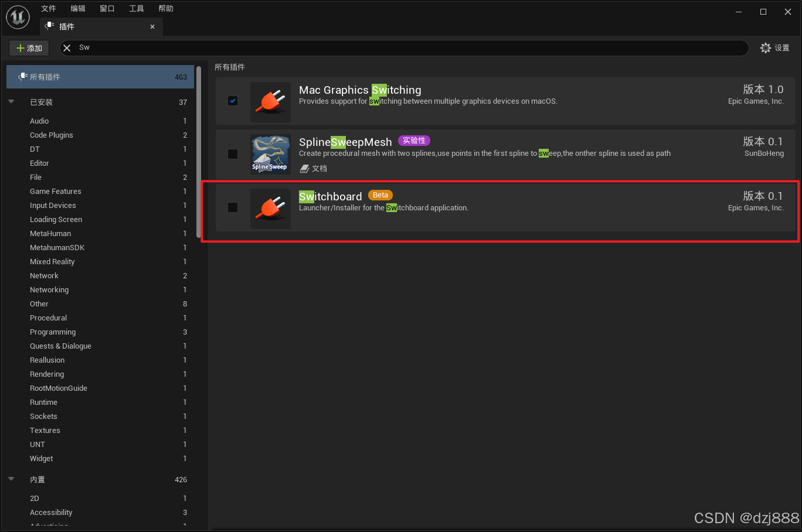Click the Switchboard plugin title

pyautogui.click(x=331, y=196)
